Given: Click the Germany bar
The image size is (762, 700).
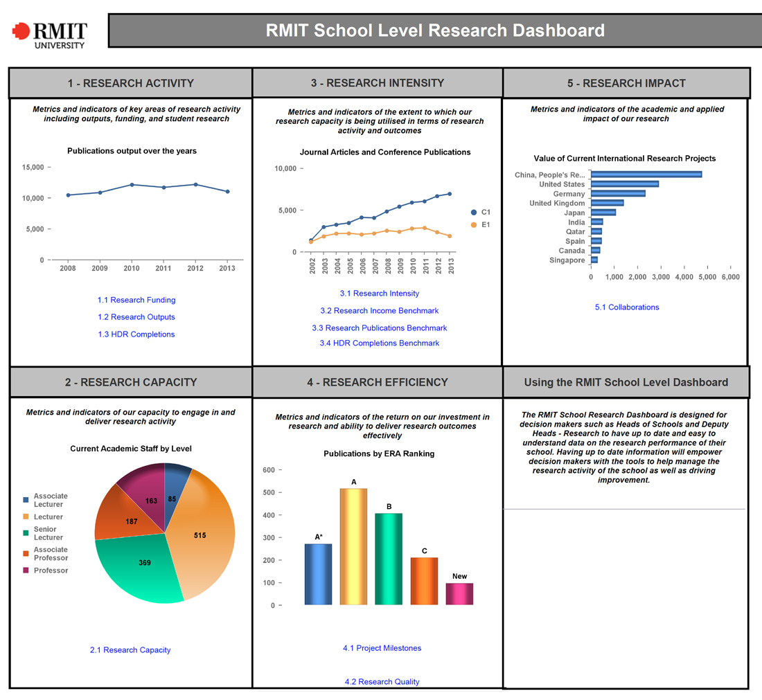Looking at the screenshot, I should (618, 193).
